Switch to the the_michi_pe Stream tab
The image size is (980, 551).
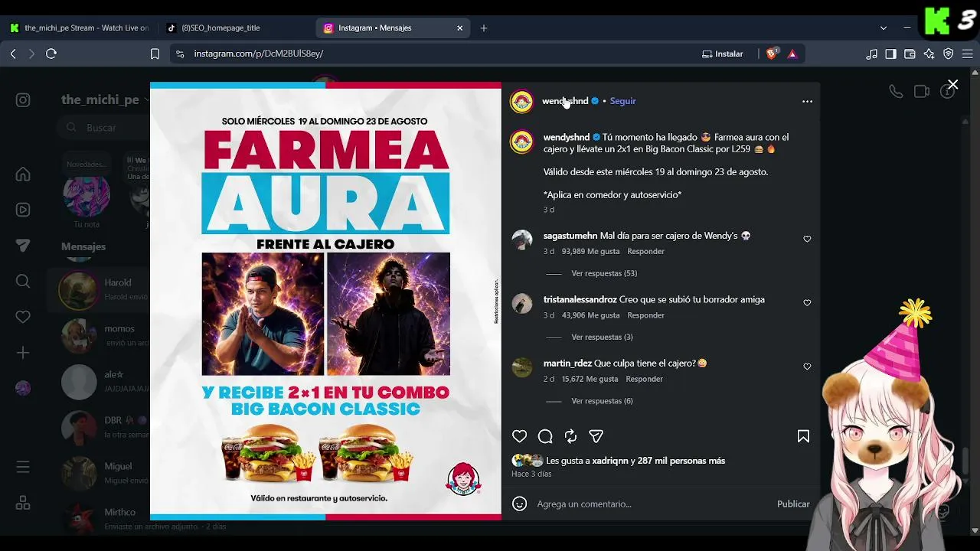point(79,28)
